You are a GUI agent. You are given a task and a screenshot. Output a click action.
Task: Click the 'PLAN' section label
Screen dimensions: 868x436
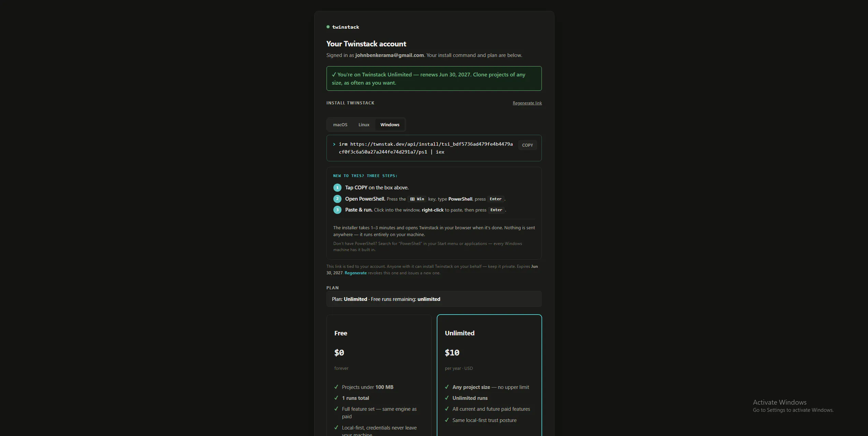coord(333,288)
